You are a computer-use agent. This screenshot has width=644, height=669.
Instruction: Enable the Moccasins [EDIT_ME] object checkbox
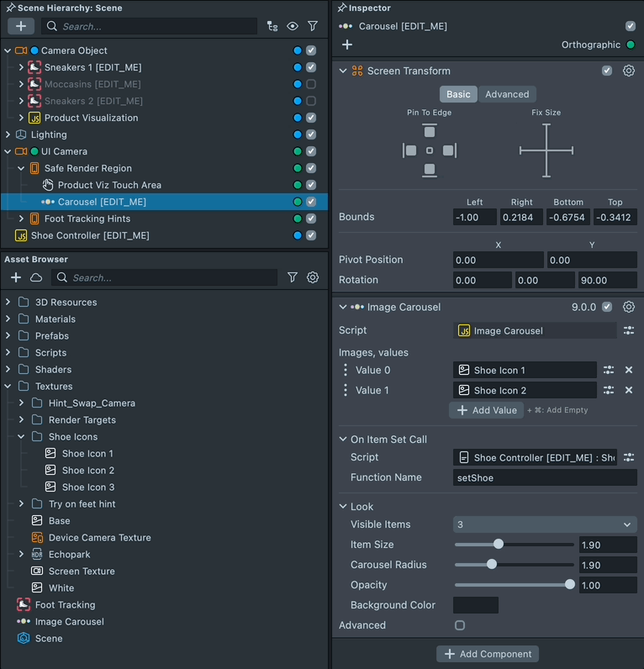point(311,84)
